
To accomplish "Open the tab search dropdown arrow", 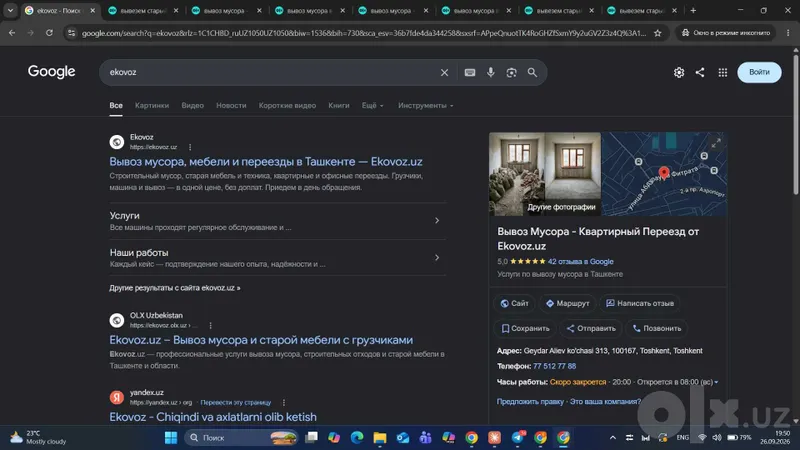I will 10,10.
